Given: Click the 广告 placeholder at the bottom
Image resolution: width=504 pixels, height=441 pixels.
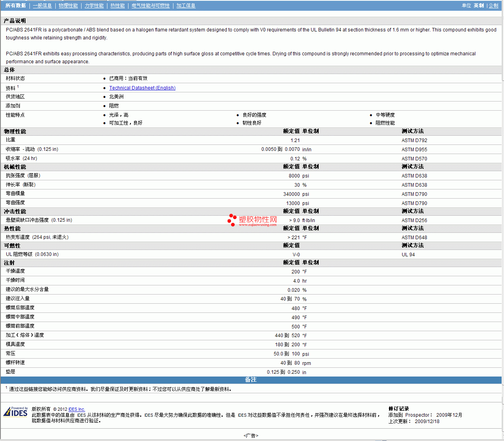Looking at the screenshot, I should [251, 435].
